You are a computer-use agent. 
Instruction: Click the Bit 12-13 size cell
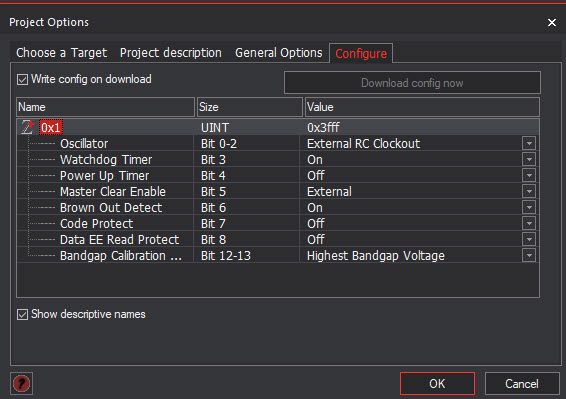226,256
